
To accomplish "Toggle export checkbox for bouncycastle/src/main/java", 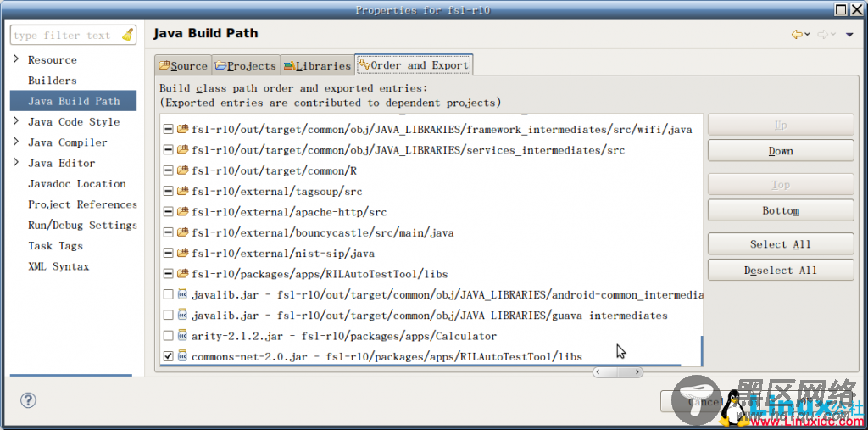I will click(169, 232).
